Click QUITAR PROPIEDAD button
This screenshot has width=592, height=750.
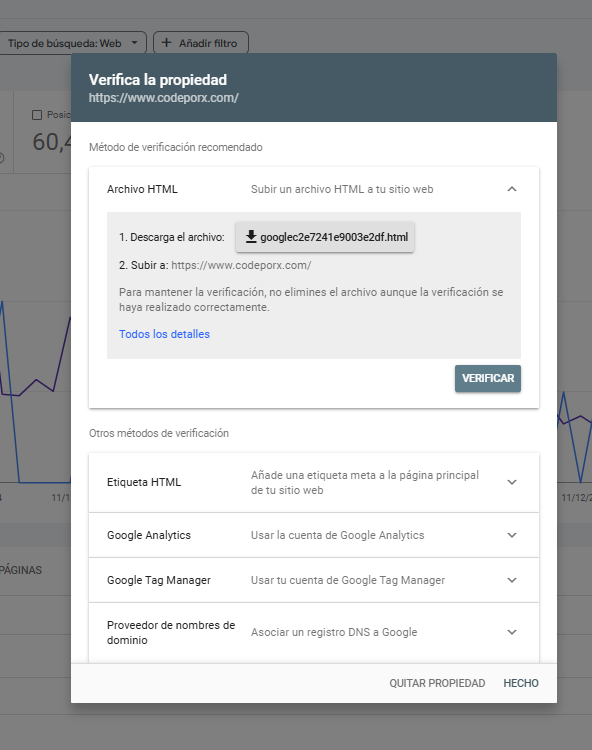point(437,683)
